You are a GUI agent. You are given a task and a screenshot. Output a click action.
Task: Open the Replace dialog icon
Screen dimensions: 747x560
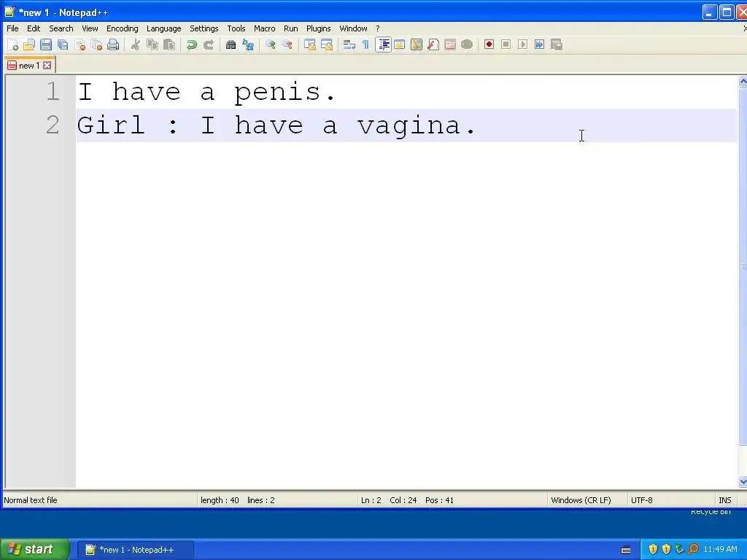248,44
